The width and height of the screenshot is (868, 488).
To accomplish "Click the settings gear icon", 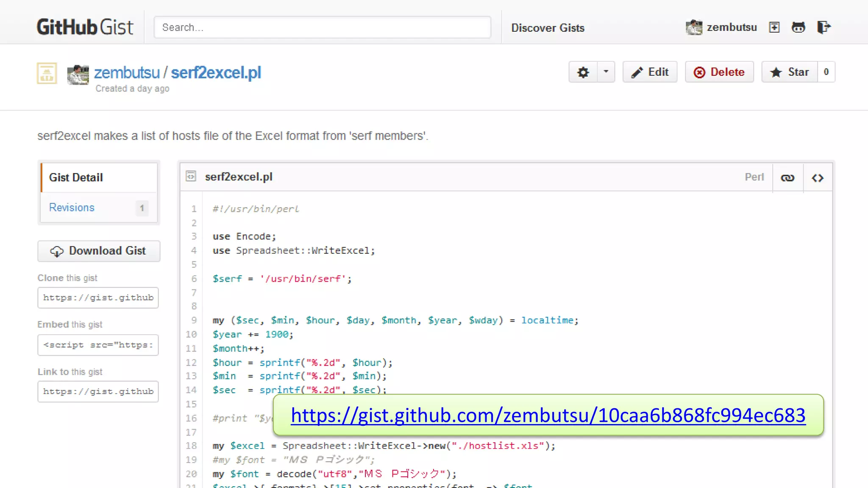I will 583,72.
